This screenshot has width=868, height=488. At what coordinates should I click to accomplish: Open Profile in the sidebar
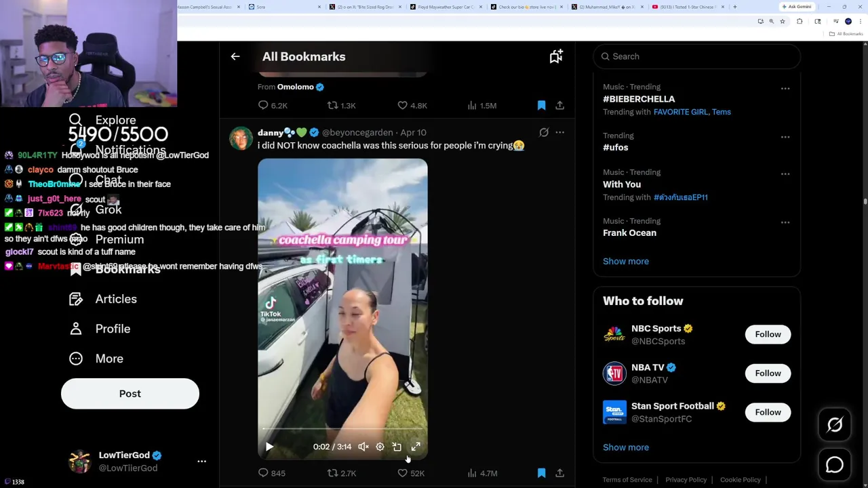pos(100,329)
